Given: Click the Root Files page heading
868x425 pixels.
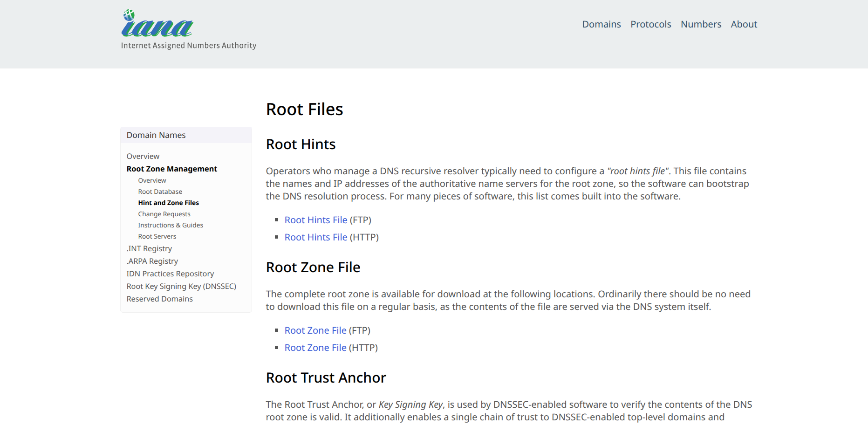Looking at the screenshot, I should pos(304,110).
